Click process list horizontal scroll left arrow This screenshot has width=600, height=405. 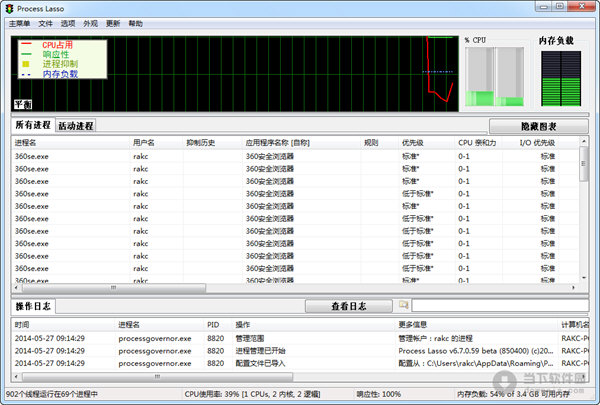16,287
